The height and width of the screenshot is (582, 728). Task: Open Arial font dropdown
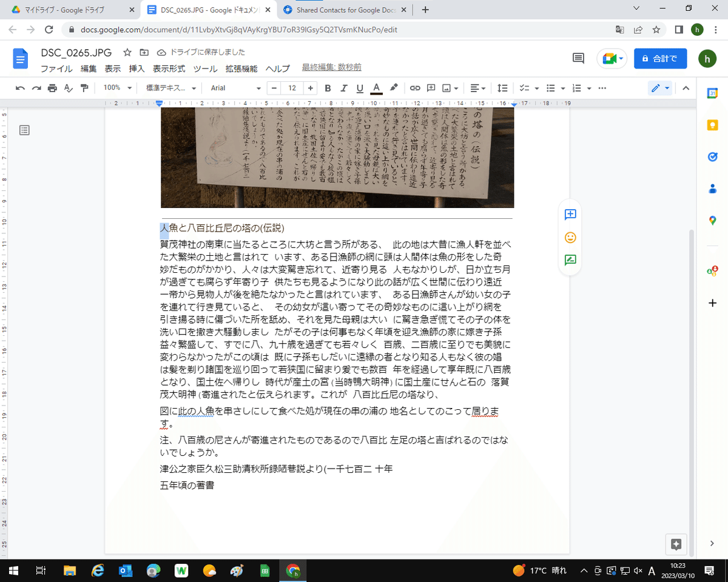coord(235,88)
